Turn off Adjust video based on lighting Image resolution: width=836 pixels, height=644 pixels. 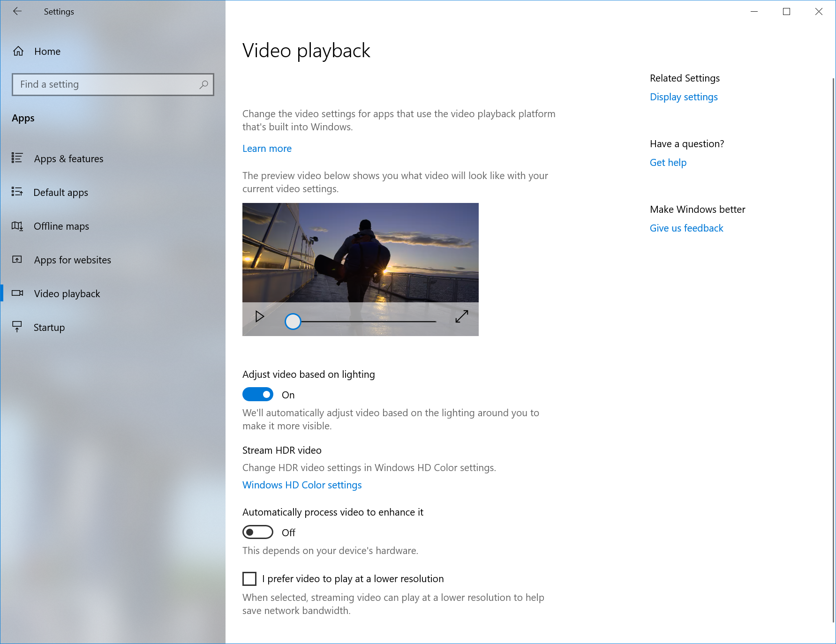point(257,394)
